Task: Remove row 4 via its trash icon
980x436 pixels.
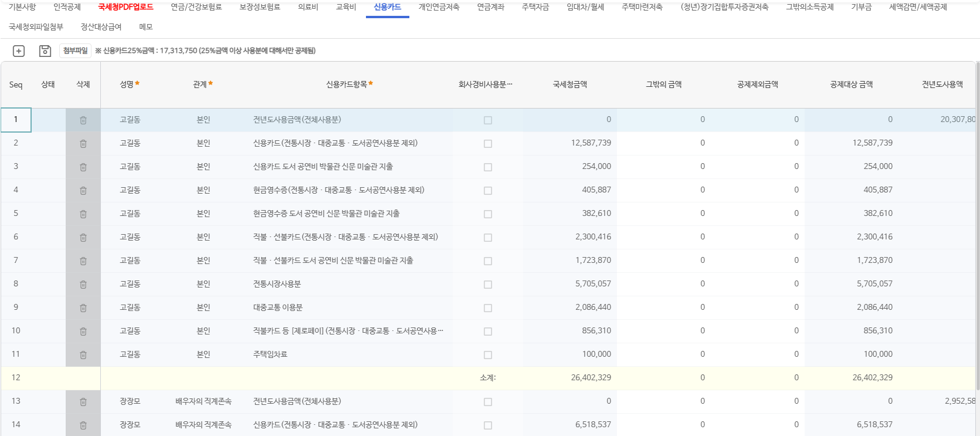Action: [83, 191]
